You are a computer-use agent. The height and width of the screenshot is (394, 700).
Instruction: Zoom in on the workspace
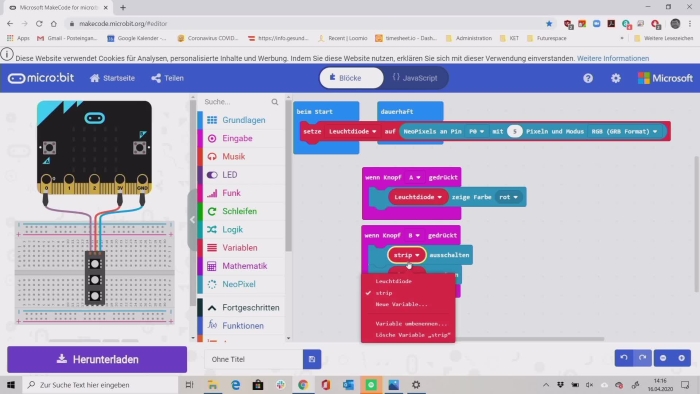682,358
